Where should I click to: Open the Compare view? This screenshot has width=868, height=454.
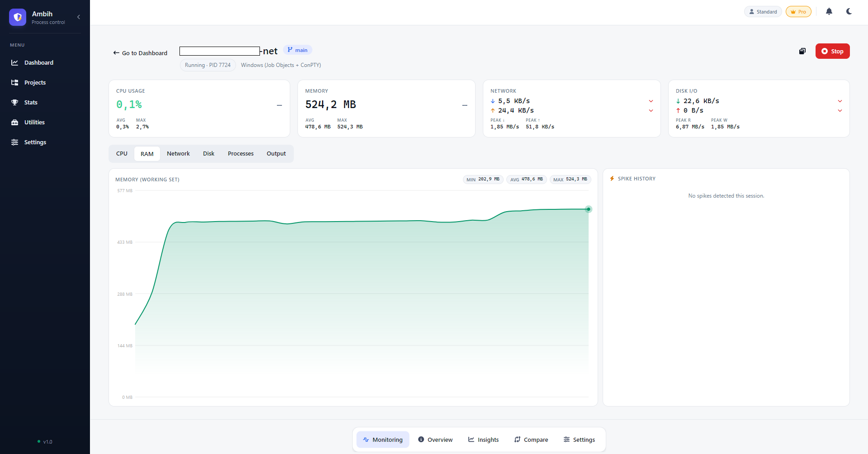coord(531,440)
